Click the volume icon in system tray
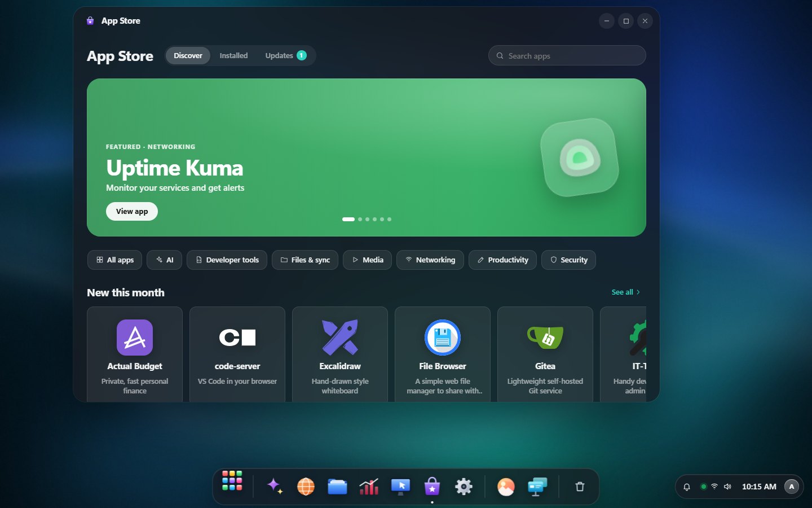812x508 pixels. (x=727, y=487)
